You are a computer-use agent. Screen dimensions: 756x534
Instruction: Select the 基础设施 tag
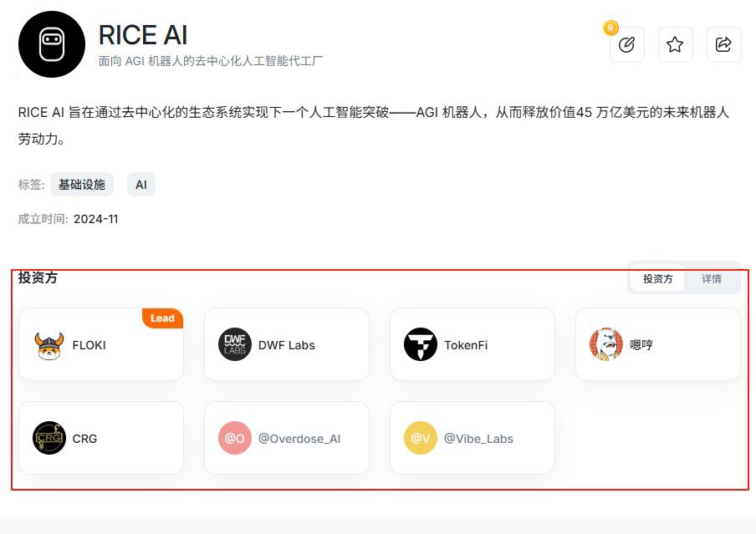(82, 185)
